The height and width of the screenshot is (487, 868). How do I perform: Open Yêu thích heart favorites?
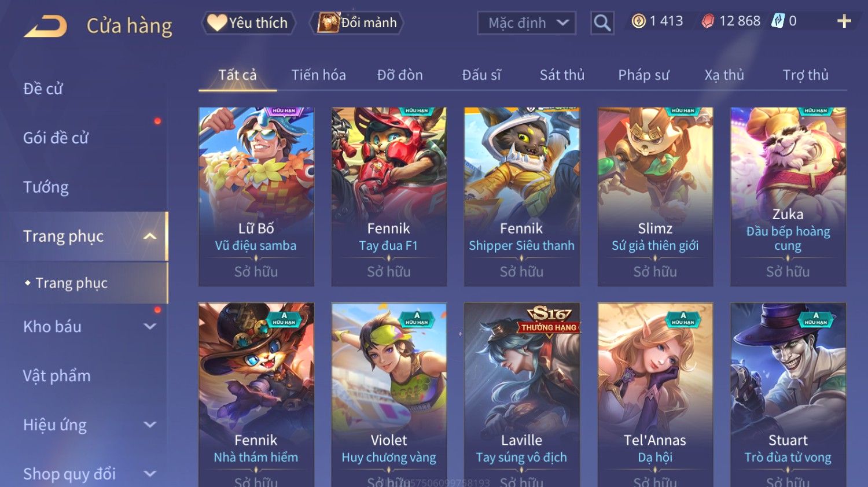click(x=248, y=23)
